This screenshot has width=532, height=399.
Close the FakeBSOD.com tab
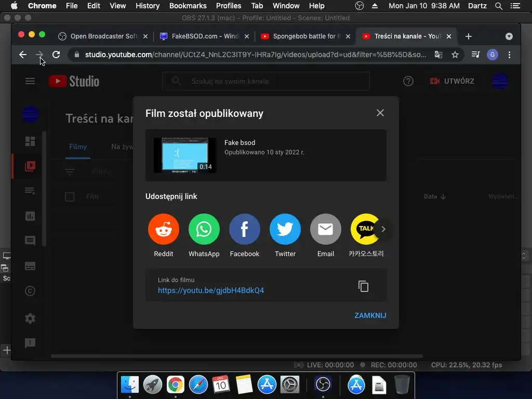click(x=247, y=36)
